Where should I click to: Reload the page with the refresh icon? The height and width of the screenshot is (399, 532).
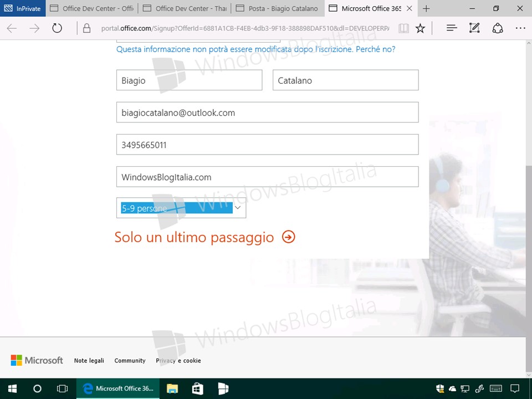click(x=57, y=28)
